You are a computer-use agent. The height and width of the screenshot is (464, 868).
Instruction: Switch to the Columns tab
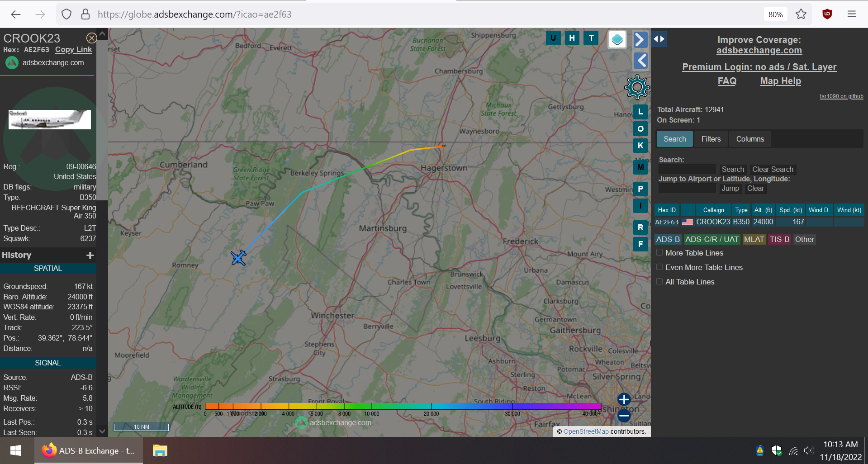click(x=750, y=139)
